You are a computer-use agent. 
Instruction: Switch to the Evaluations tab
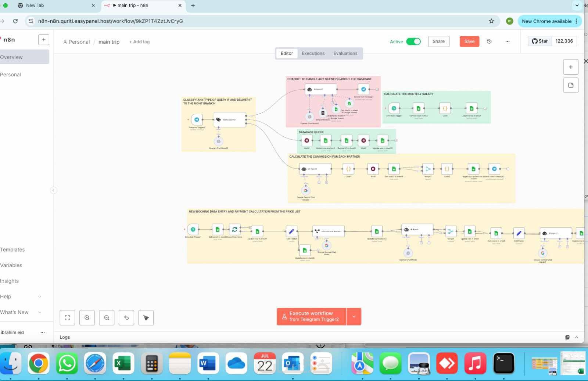[345, 53]
